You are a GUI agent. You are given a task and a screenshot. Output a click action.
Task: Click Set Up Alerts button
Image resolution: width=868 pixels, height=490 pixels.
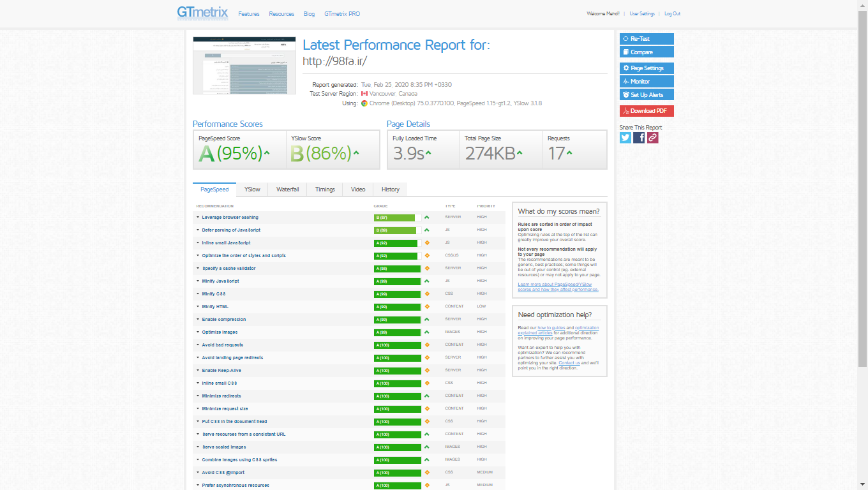(x=647, y=95)
